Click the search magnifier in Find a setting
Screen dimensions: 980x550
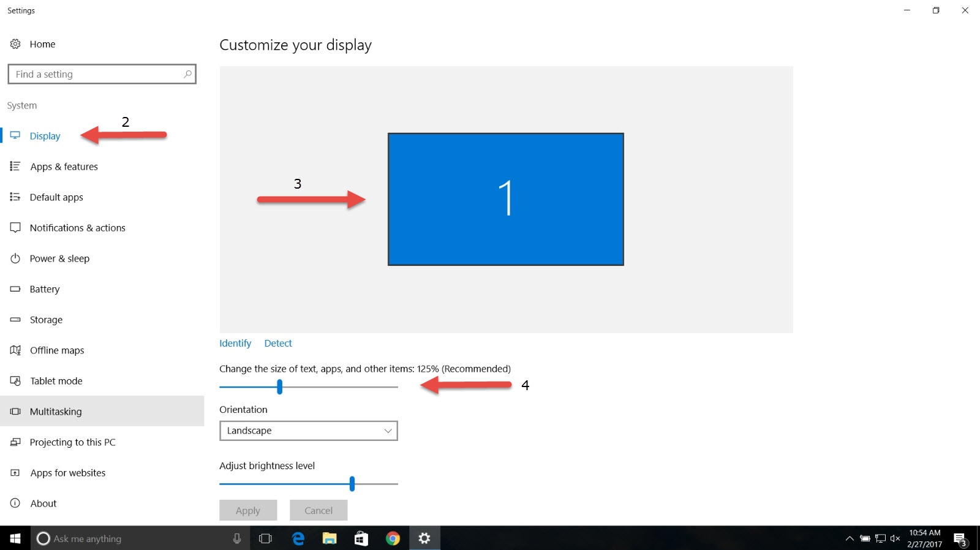(x=187, y=74)
